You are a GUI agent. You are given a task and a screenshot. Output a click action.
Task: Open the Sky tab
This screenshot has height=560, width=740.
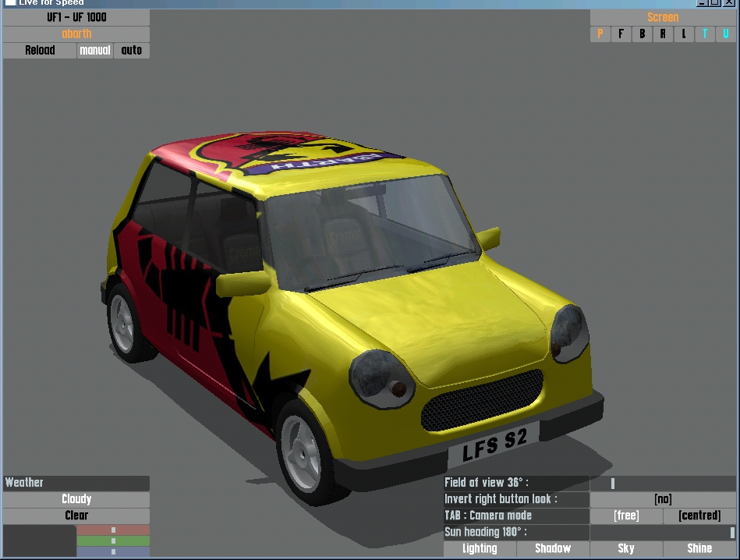(626, 548)
